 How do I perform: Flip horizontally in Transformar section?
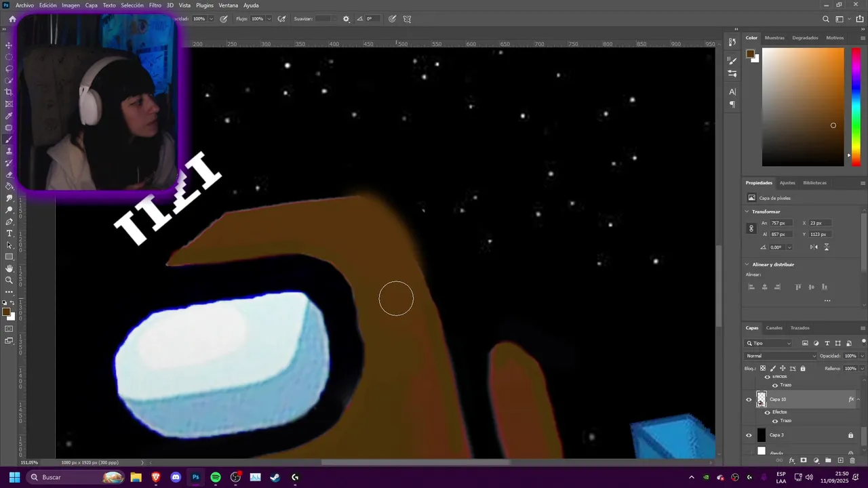click(x=814, y=247)
